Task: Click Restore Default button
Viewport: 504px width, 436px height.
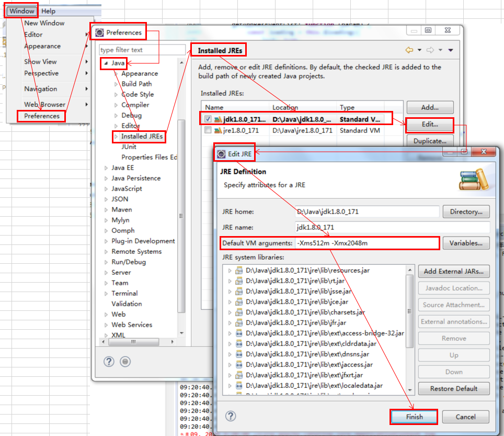Action: pyautogui.click(x=454, y=389)
